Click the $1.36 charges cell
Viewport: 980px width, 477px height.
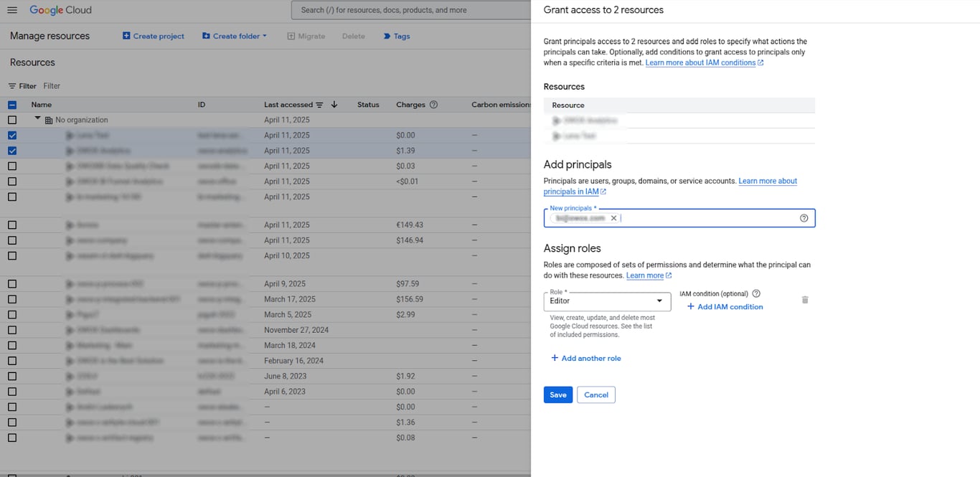[405, 422]
